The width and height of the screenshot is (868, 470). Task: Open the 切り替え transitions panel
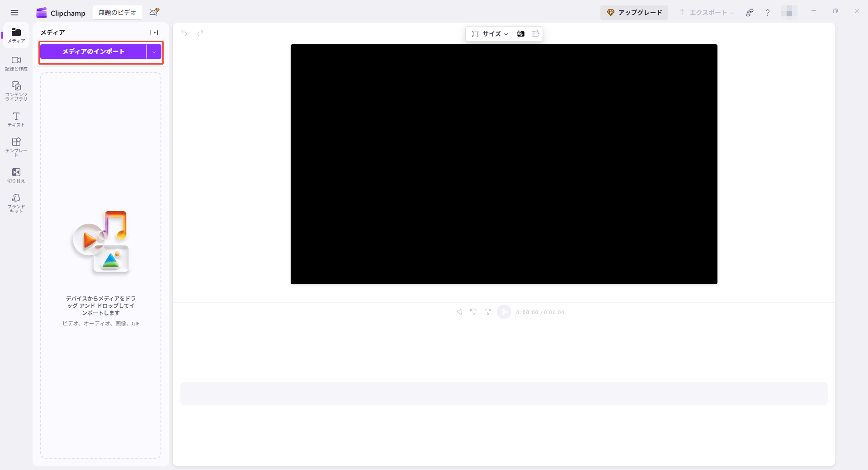coord(16,175)
